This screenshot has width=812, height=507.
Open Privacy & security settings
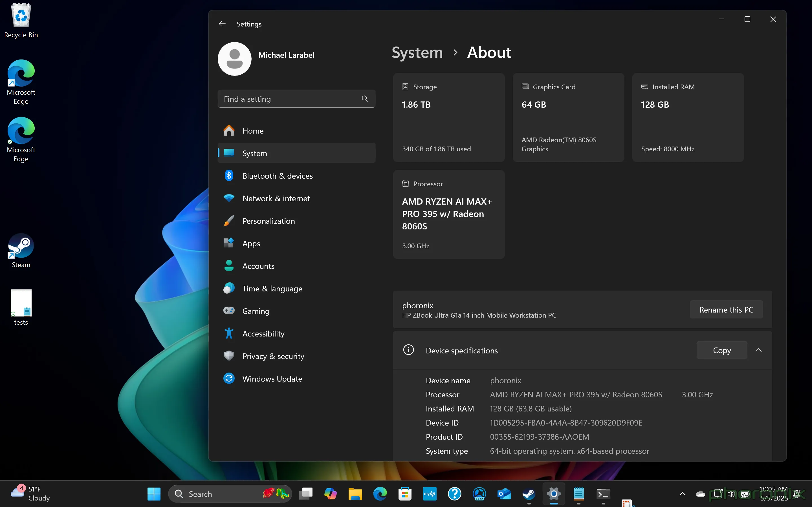pos(273,356)
